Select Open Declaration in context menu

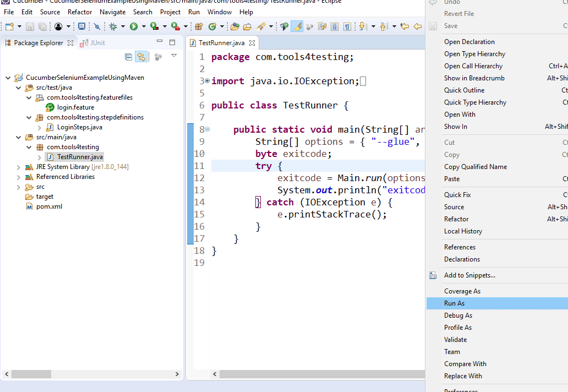coord(497,42)
